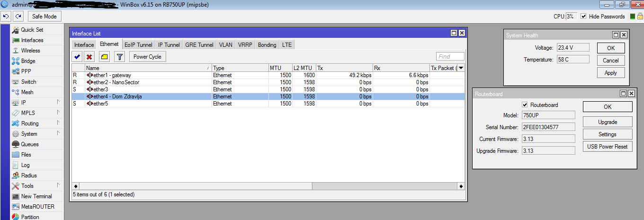Click the Power Cycle button

click(x=147, y=57)
